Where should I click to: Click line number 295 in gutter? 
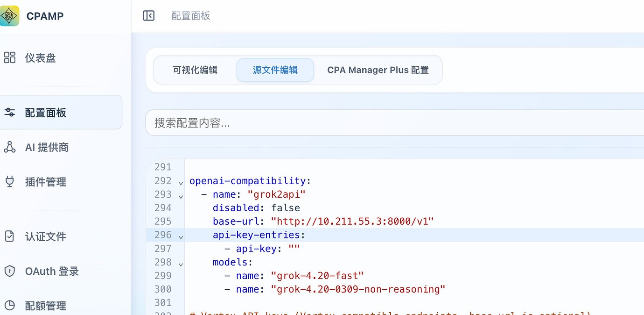163,221
